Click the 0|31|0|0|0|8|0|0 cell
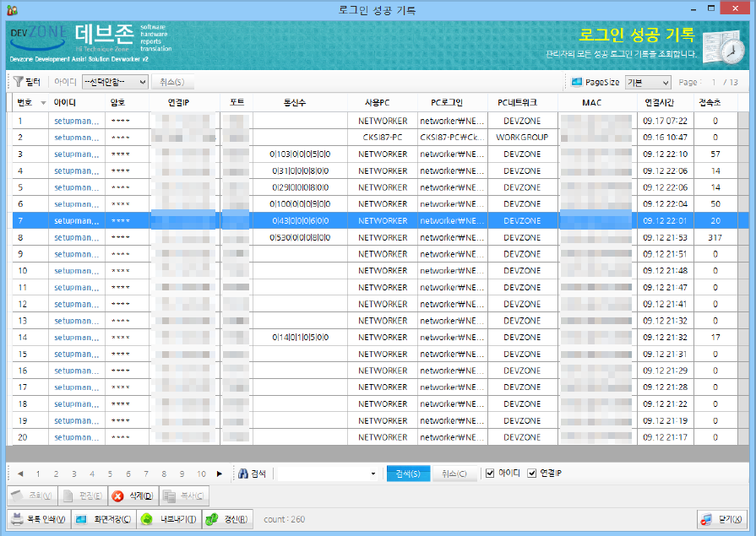 pyautogui.click(x=300, y=171)
